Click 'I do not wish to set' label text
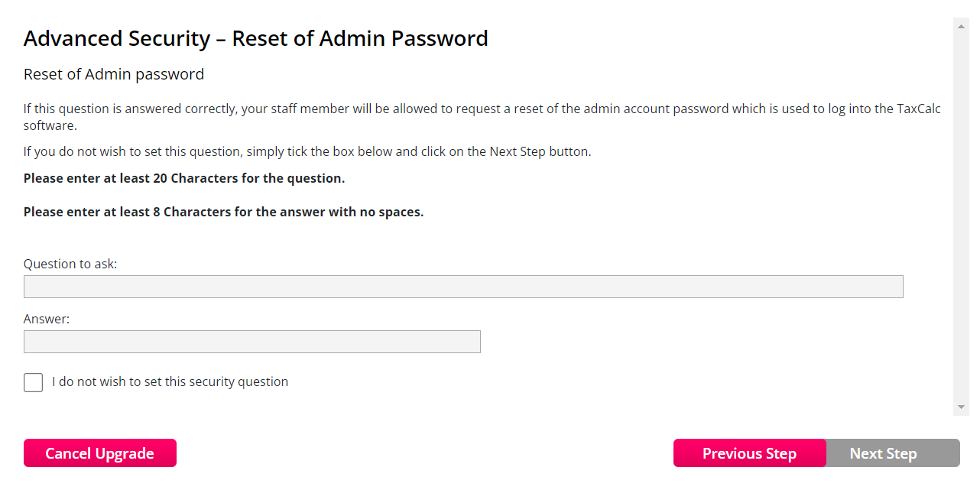 pyautogui.click(x=170, y=381)
